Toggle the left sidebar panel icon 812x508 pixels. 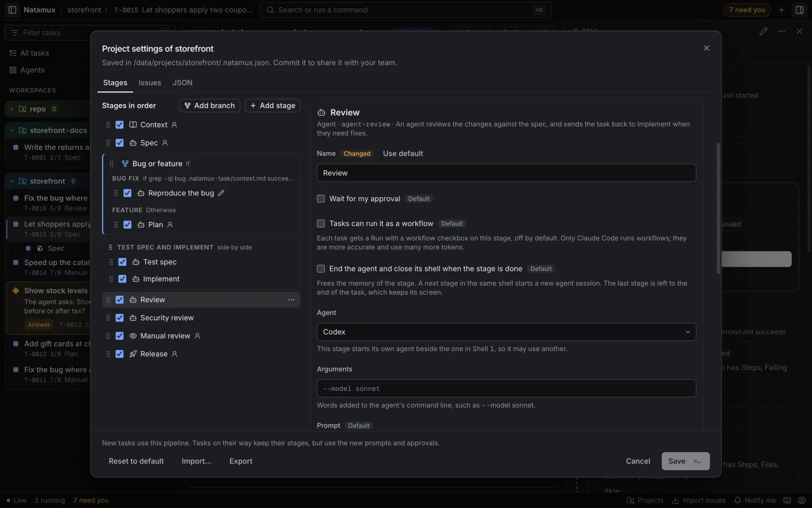(13, 10)
